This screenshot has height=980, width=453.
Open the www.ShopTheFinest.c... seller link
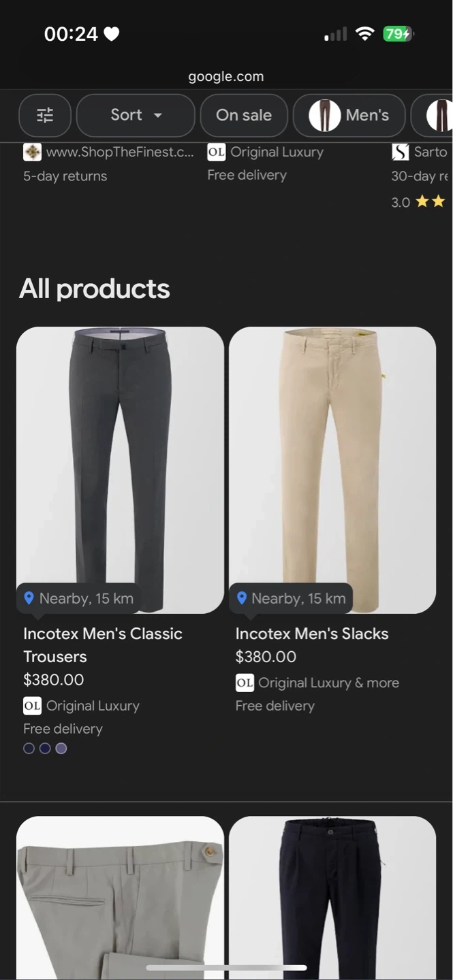120,152
